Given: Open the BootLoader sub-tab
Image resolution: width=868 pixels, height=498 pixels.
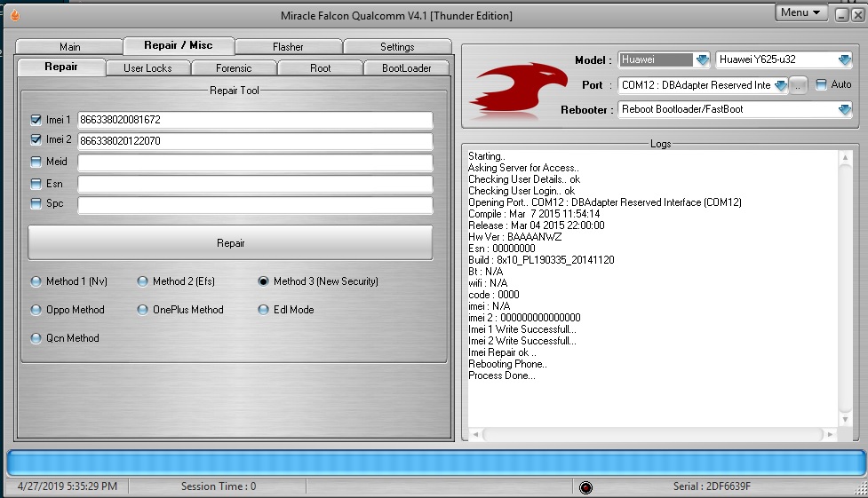Looking at the screenshot, I should [406, 68].
